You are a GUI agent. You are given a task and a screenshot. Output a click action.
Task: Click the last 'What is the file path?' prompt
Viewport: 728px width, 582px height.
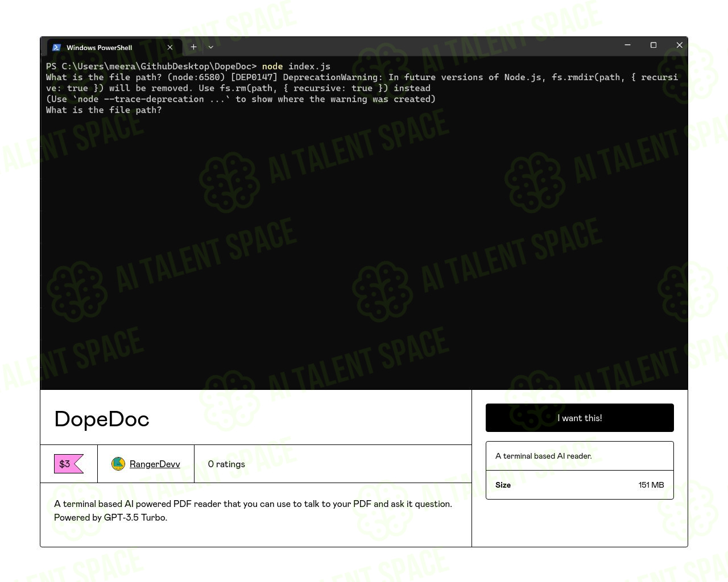104,110
